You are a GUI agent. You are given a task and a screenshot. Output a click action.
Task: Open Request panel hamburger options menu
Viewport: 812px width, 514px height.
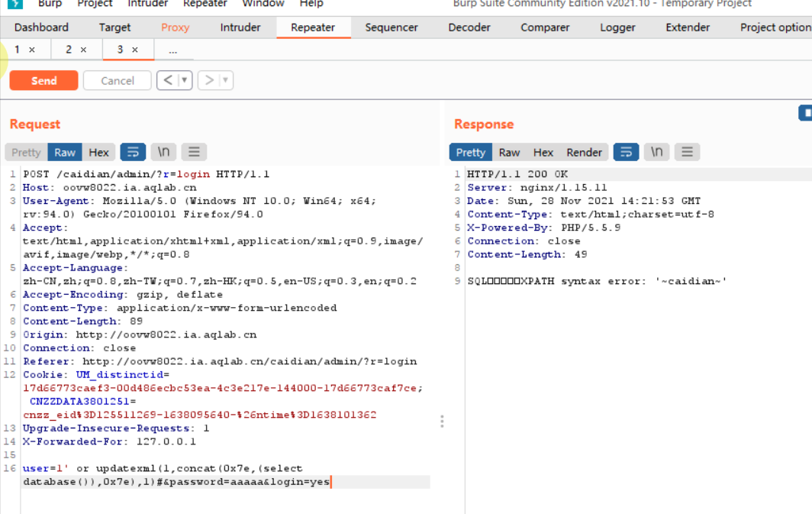194,152
